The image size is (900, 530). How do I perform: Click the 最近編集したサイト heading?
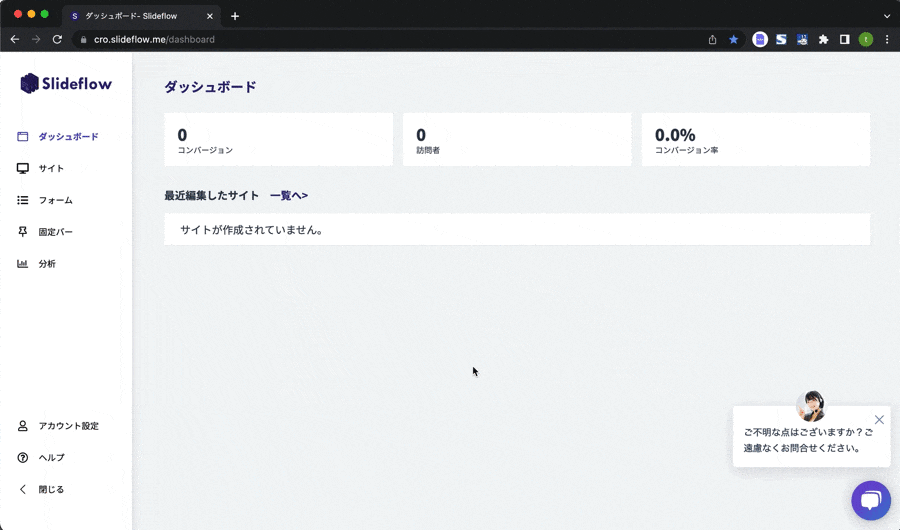coord(212,196)
